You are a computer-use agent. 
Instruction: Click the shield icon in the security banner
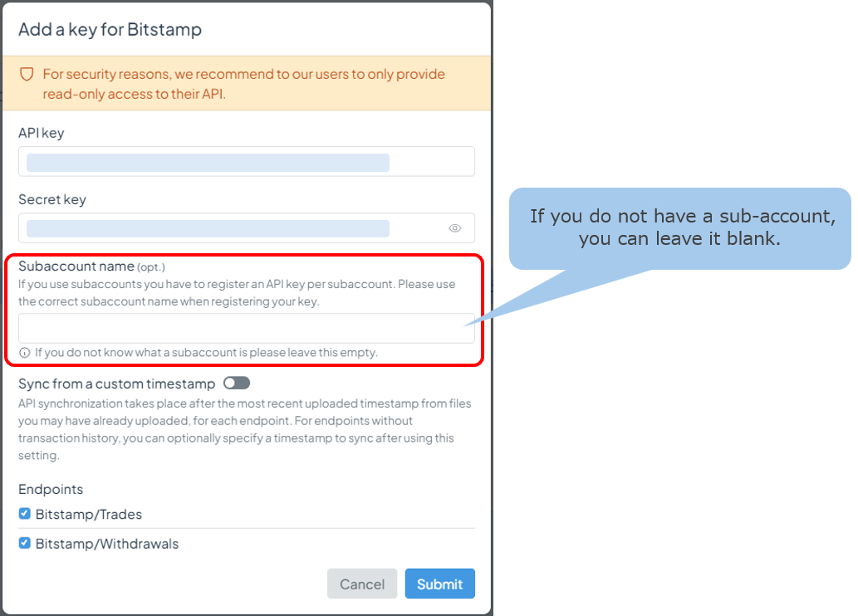click(27, 74)
